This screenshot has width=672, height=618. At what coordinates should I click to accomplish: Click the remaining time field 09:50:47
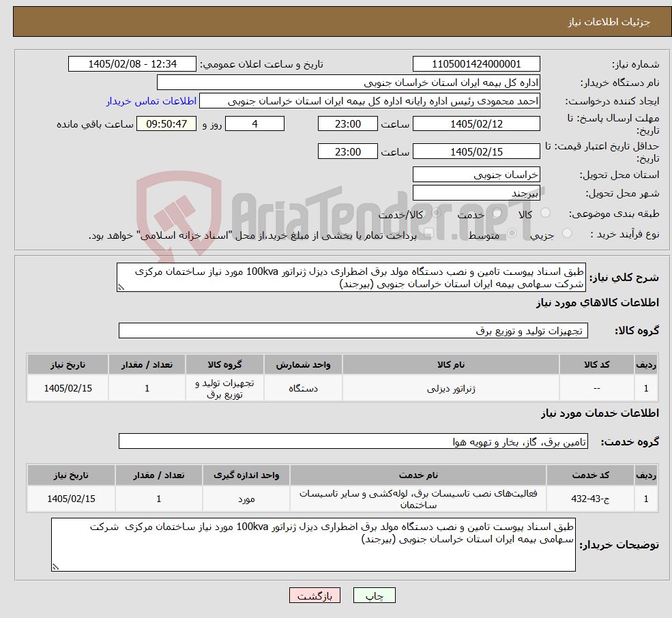click(x=166, y=124)
